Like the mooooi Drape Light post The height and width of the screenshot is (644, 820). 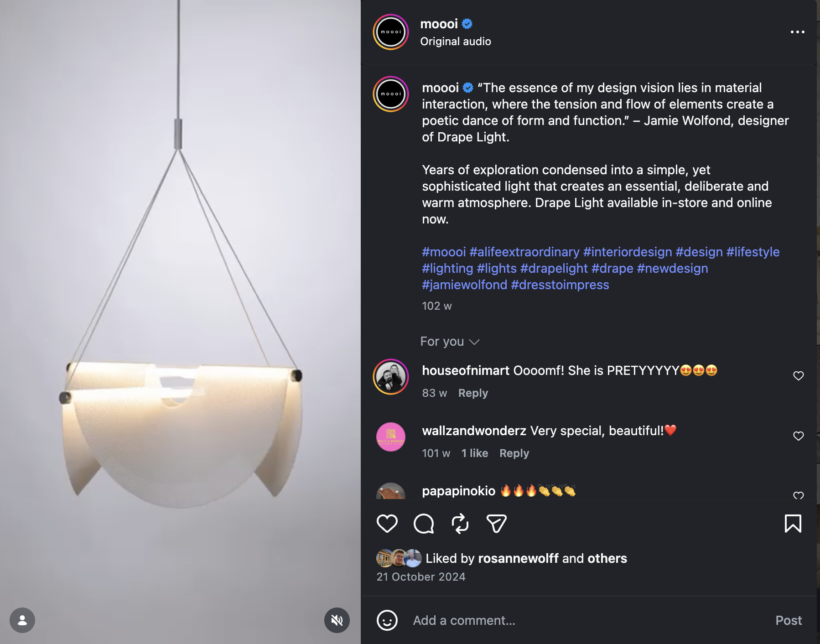pyautogui.click(x=387, y=523)
